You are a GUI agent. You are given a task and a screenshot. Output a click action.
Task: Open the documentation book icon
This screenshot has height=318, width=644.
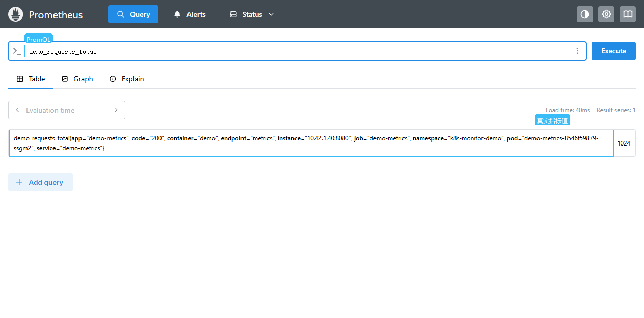pos(628,14)
